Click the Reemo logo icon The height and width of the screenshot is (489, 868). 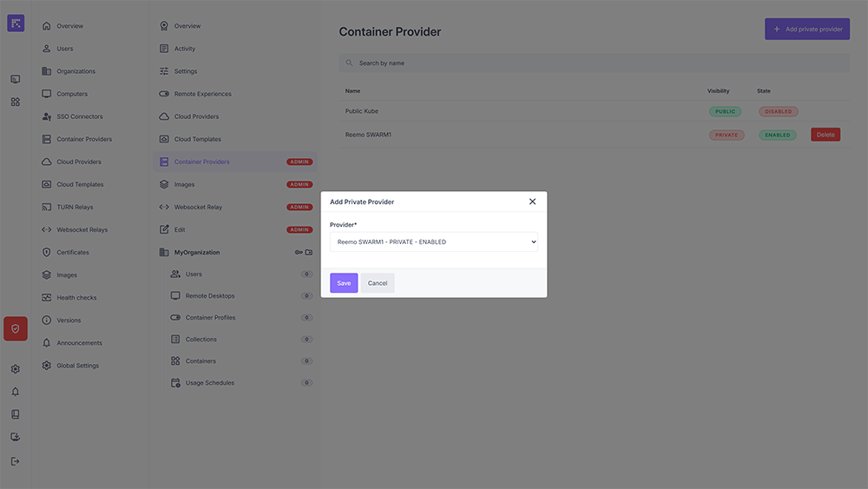[x=16, y=23]
